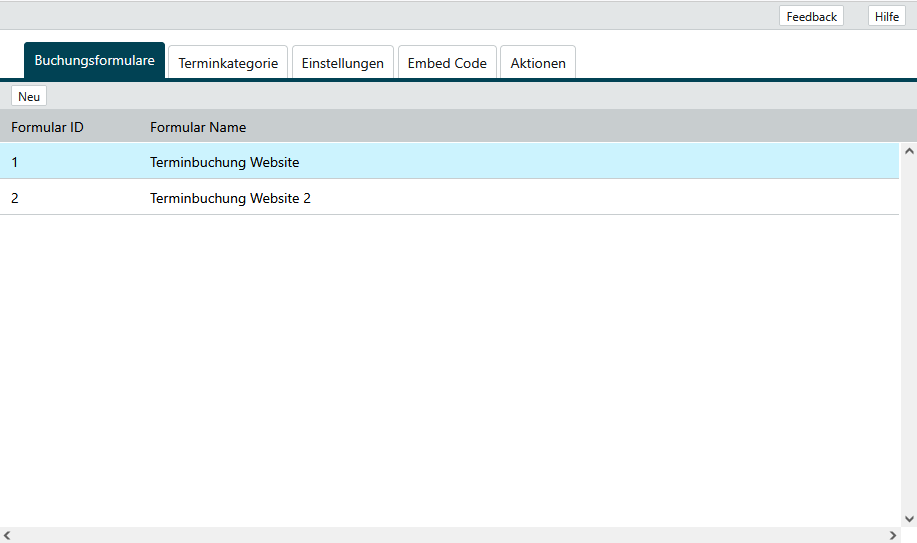Image resolution: width=917 pixels, height=543 pixels.
Task: Select the Terminbuchung Website 2 row
Action: tap(230, 198)
